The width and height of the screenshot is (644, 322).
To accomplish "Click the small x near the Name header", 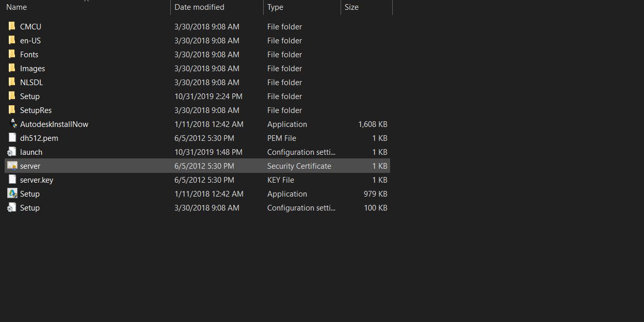I will click(x=86, y=2).
